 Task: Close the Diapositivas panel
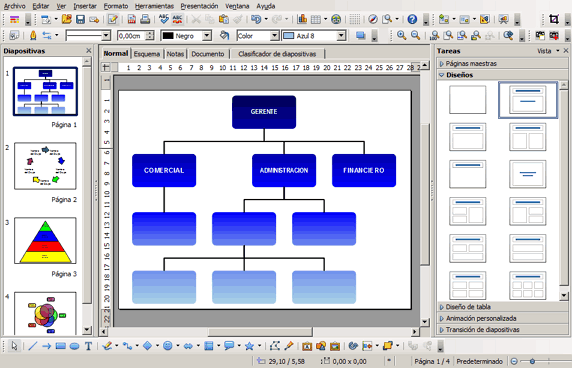pos(89,51)
